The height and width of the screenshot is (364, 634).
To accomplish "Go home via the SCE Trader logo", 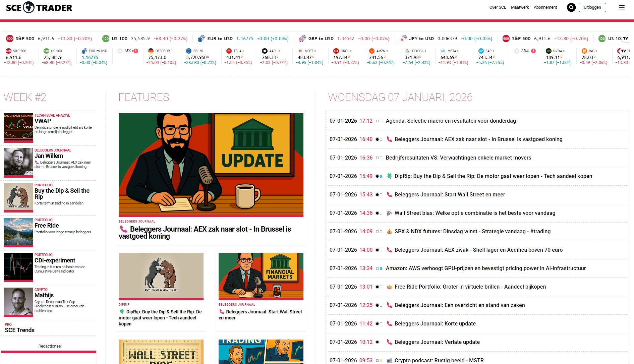I will (39, 7).
